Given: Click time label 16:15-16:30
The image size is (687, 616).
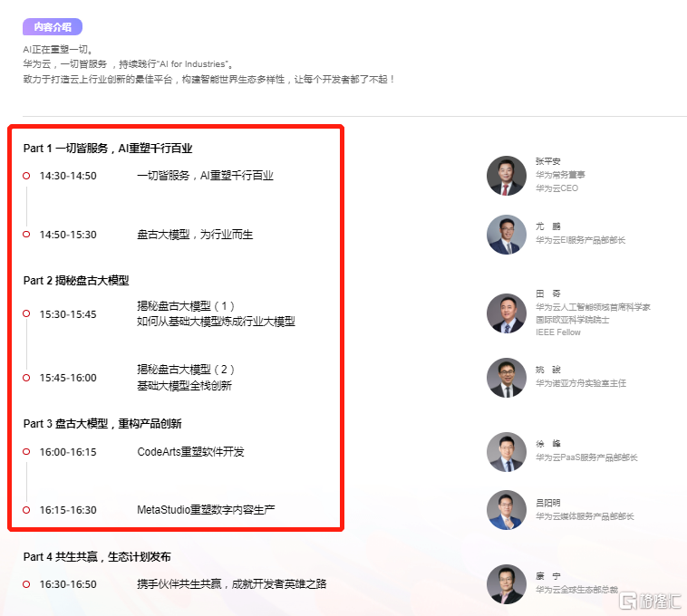Looking at the screenshot, I should pyautogui.click(x=68, y=510).
